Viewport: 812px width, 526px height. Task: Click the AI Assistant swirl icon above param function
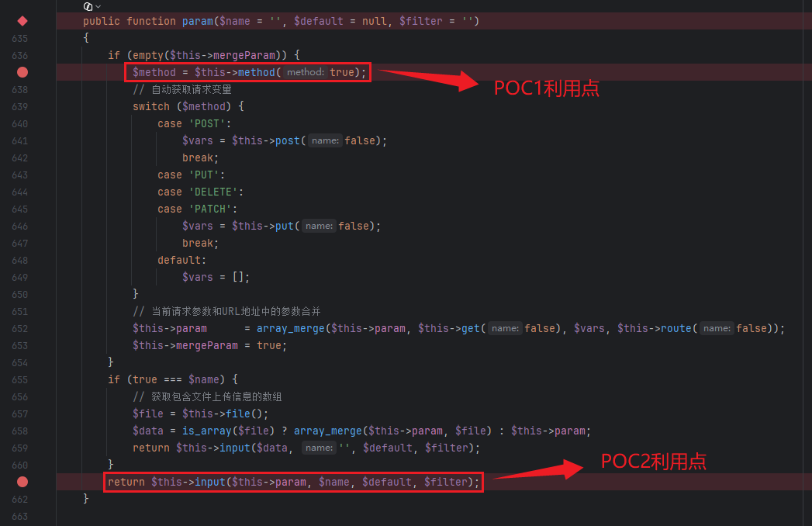tap(88, 6)
